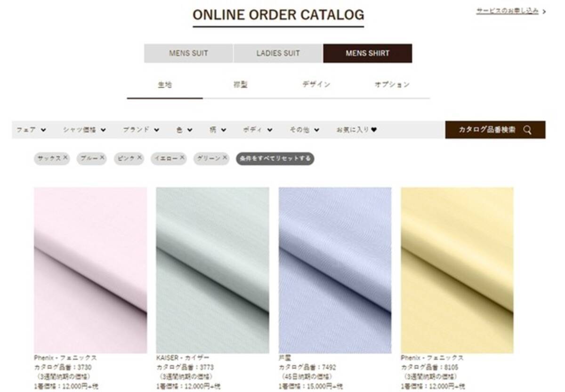Click 条件をすべてリセットする reset button
This screenshot has height=392, width=565.
275,159
